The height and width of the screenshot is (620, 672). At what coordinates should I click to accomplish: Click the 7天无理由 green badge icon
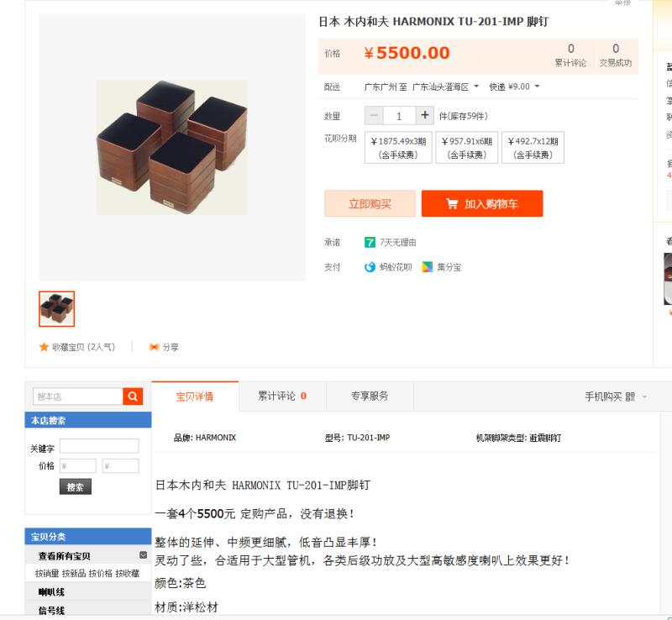370,242
